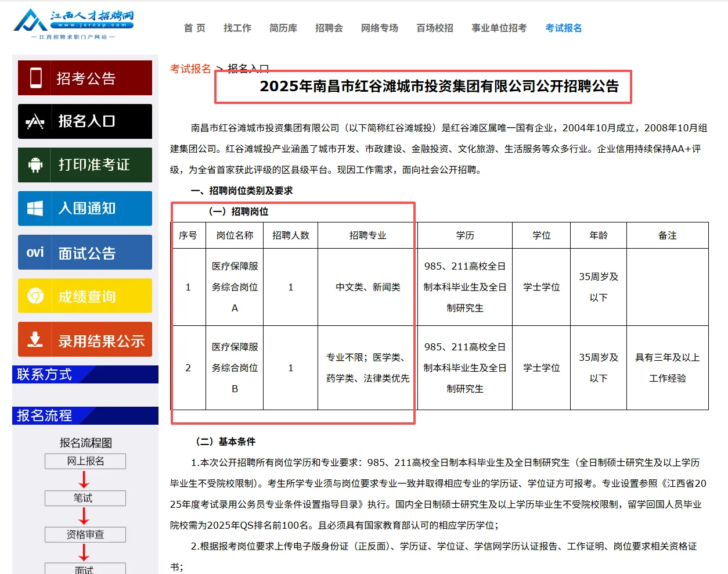Open the 考试报名 menu item
Screen dimensions: 728x574
pos(564,27)
